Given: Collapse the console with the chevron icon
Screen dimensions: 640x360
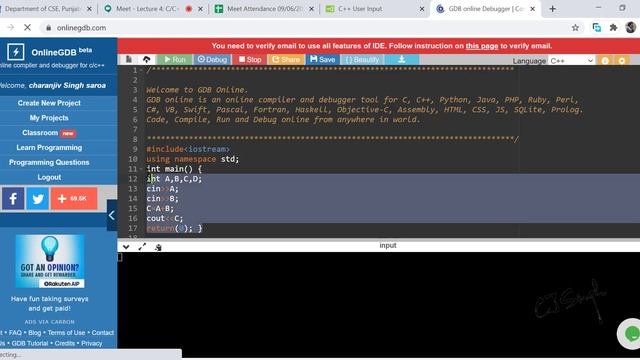Looking at the screenshot, I should [x=126, y=247].
